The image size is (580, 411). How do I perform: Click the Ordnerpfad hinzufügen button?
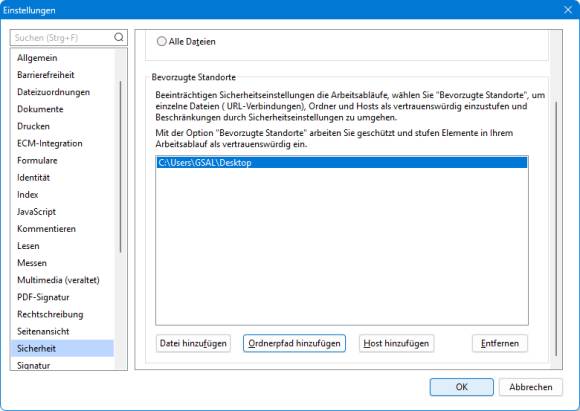pyautogui.click(x=294, y=343)
